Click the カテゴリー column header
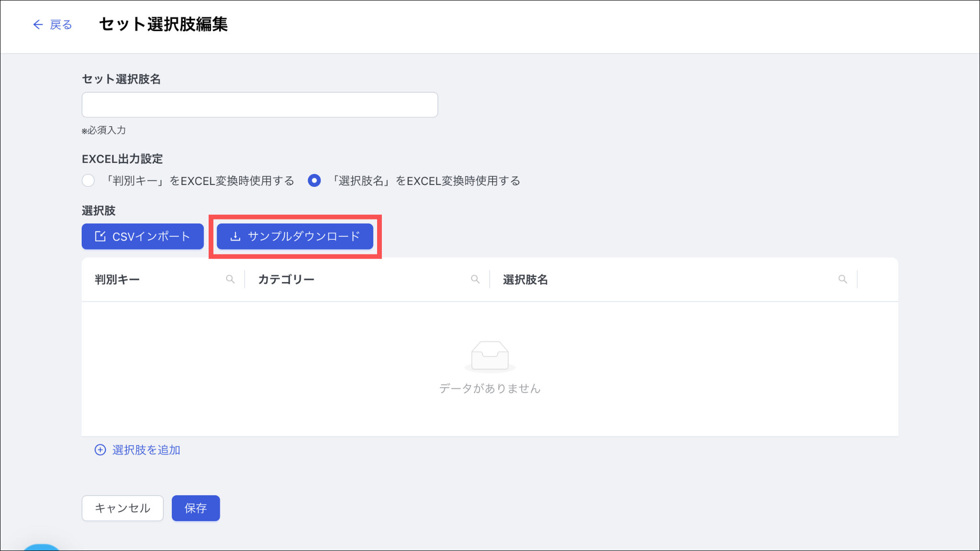Screen dimensions: 980x551 [286, 279]
